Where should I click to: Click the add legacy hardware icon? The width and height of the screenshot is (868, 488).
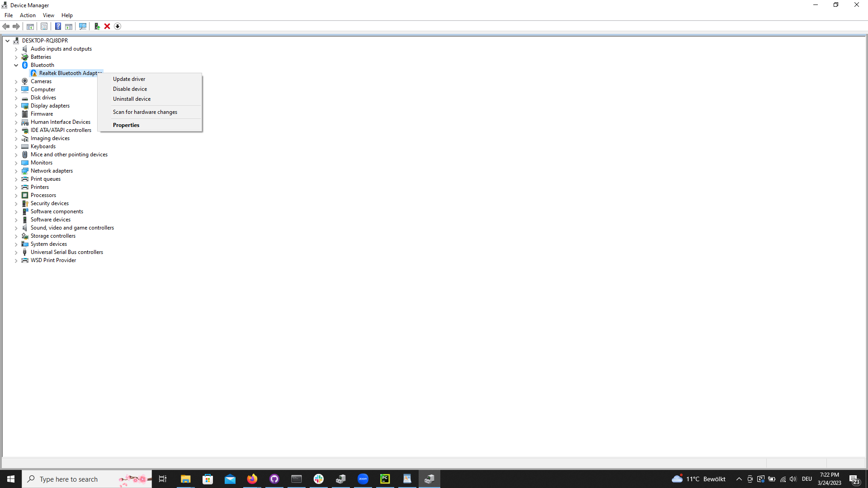[x=97, y=26]
